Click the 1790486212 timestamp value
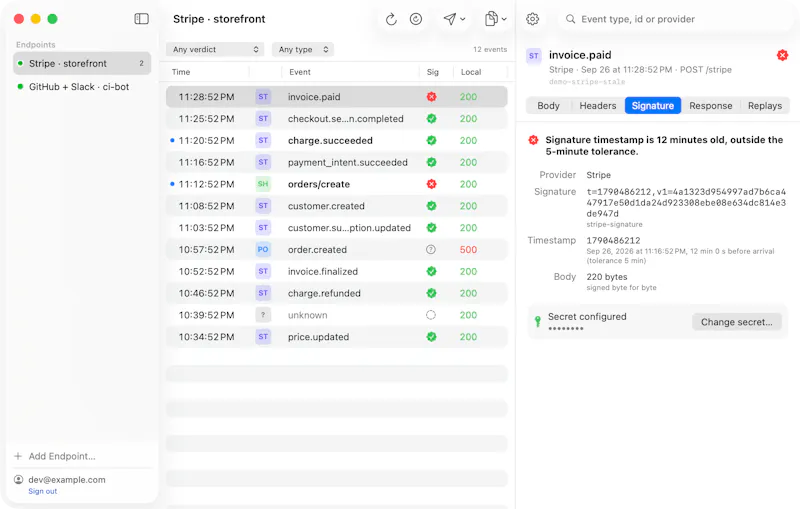Viewport: 800px width, 509px height. click(613, 240)
